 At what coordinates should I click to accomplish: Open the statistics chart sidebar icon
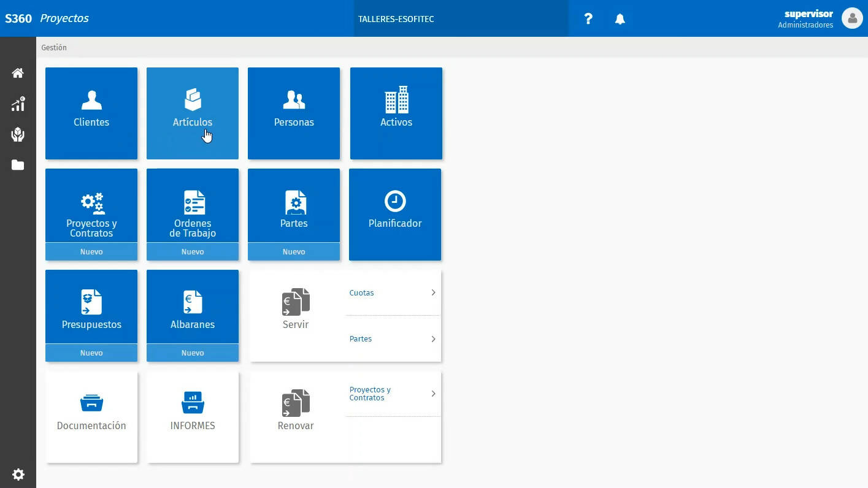pyautogui.click(x=18, y=104)
